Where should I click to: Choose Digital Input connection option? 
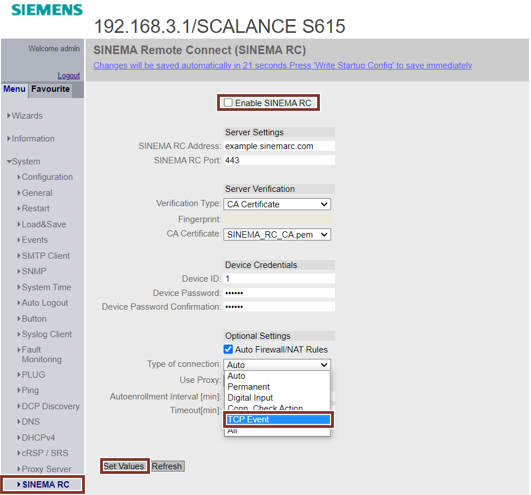(x=277, y=397)
